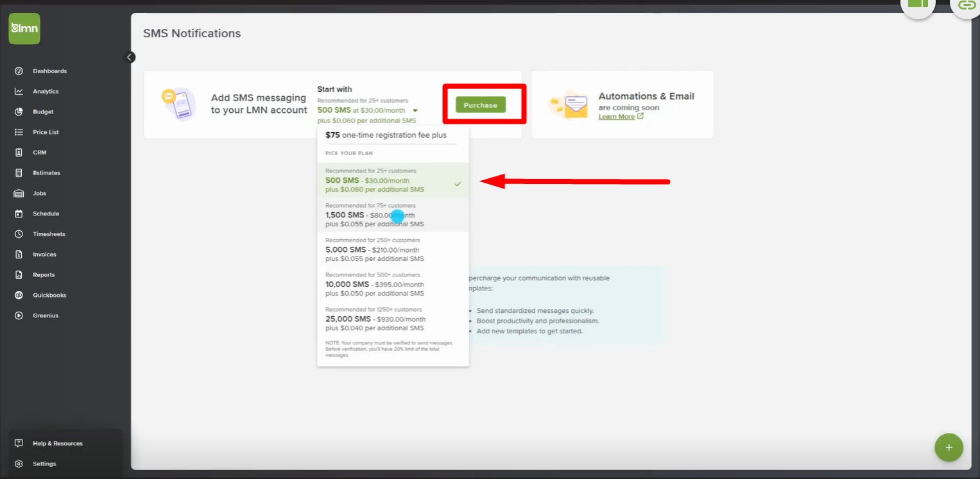Go to Analytics section
The width and height of the screenshot is (980, 479).
point(46,92)
